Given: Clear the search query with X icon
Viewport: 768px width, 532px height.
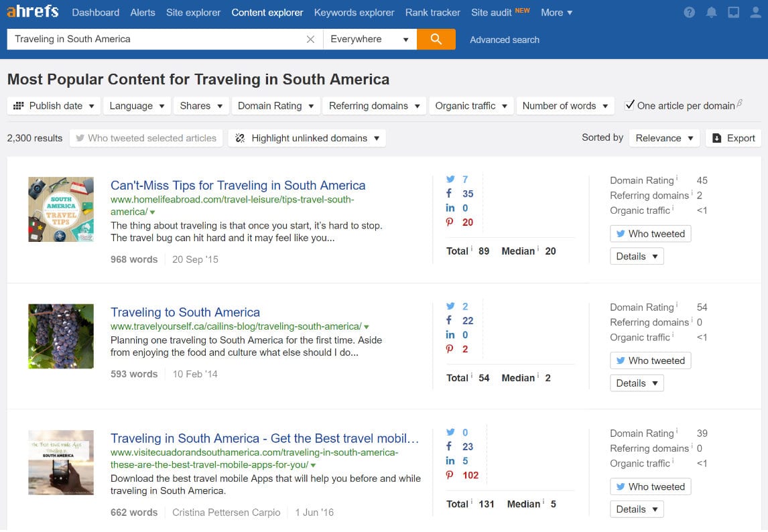Looking at the screenshot, I should [x=310, y=40].
